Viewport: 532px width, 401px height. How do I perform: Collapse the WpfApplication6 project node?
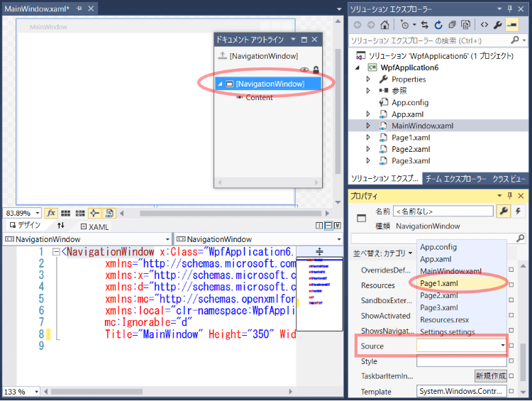358,67
